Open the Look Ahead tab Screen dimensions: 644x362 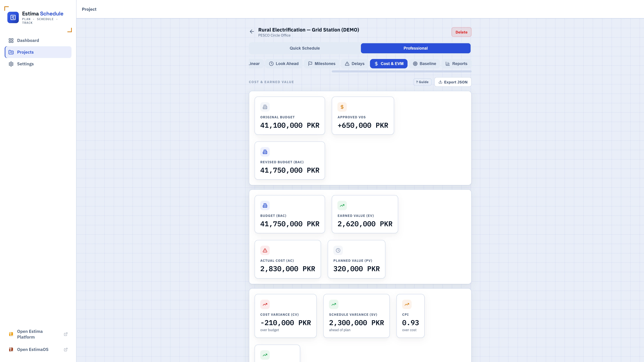coord(284,64)
